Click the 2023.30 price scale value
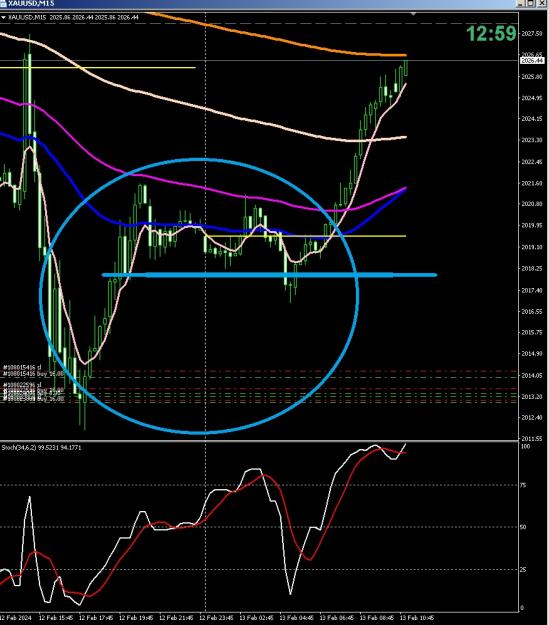Viewport: 549px width, 625px height. 532,140
